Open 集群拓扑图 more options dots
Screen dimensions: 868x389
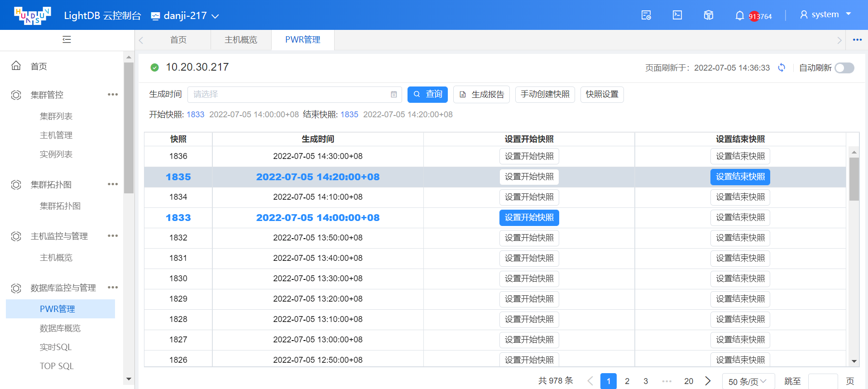pos(113,184)
